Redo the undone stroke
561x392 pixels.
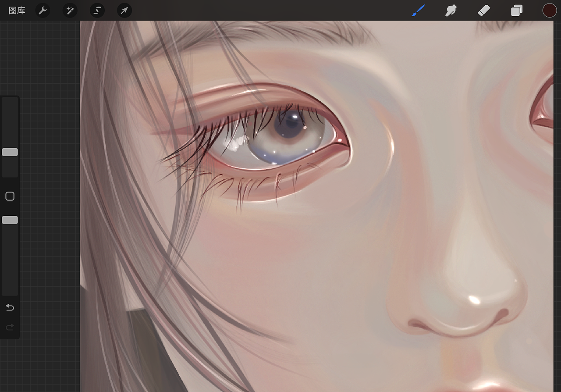click(x=10, y=327)
